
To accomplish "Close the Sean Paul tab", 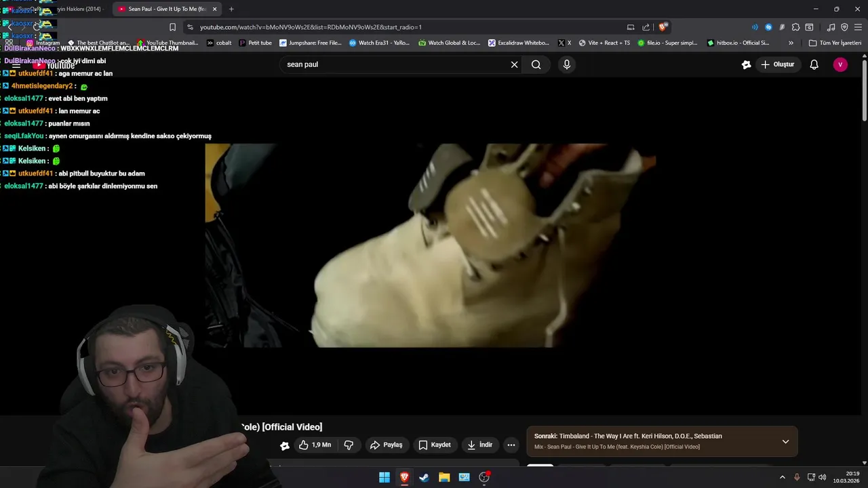I will (x=215, y=9).
